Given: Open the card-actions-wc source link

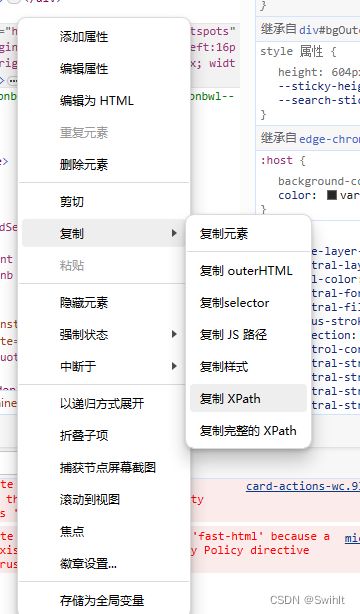Looking at the screenshot, I should tap(302, 486).
